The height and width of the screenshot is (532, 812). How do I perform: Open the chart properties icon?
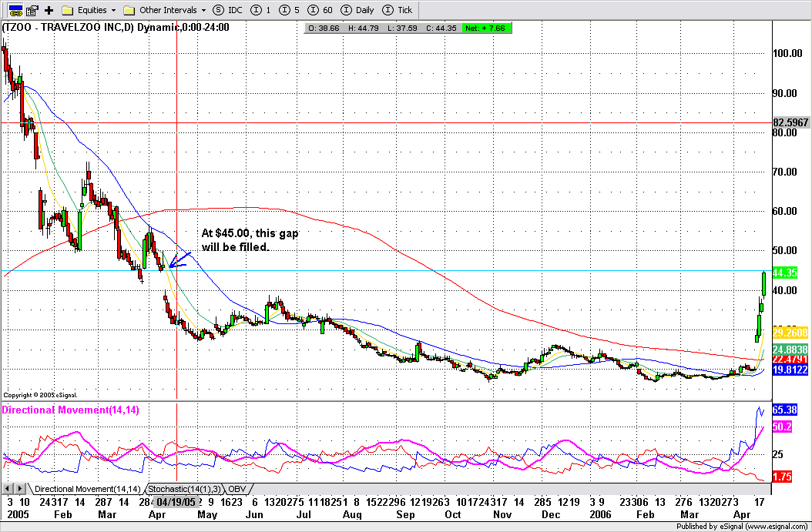click(x=32, y=10)
